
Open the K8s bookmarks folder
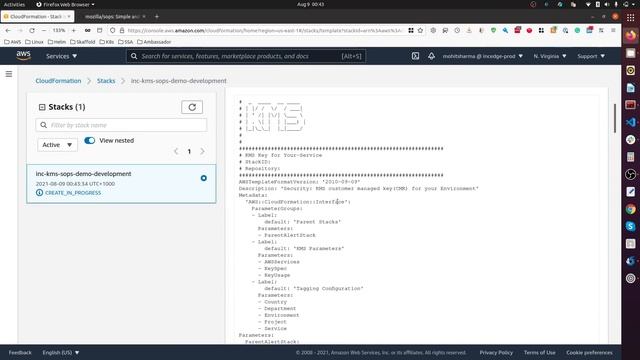pos(107,42)
